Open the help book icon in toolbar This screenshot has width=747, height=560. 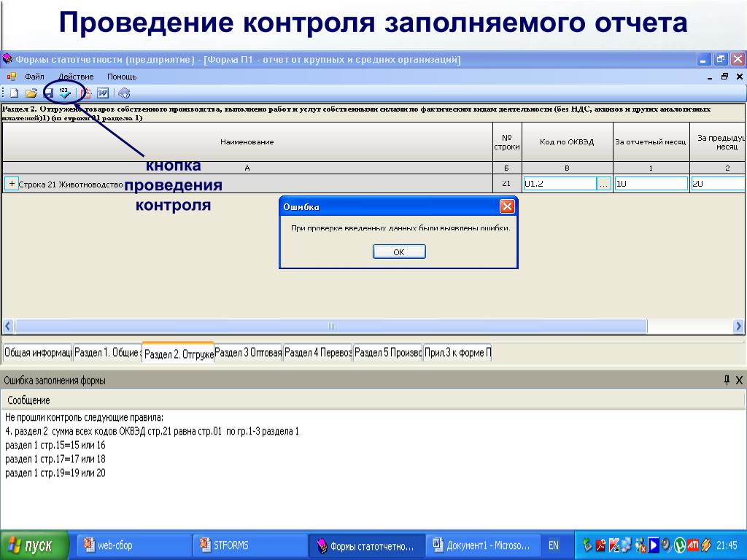click(124, 93)
